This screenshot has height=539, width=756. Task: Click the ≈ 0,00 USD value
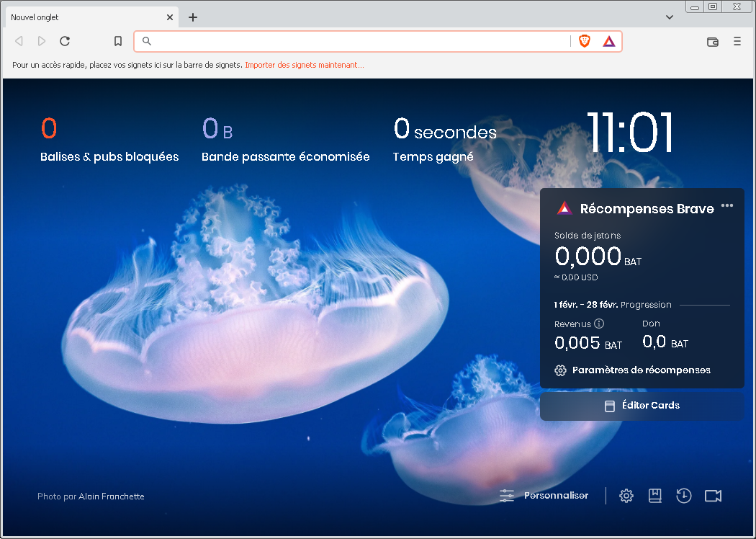coord(576,277)
